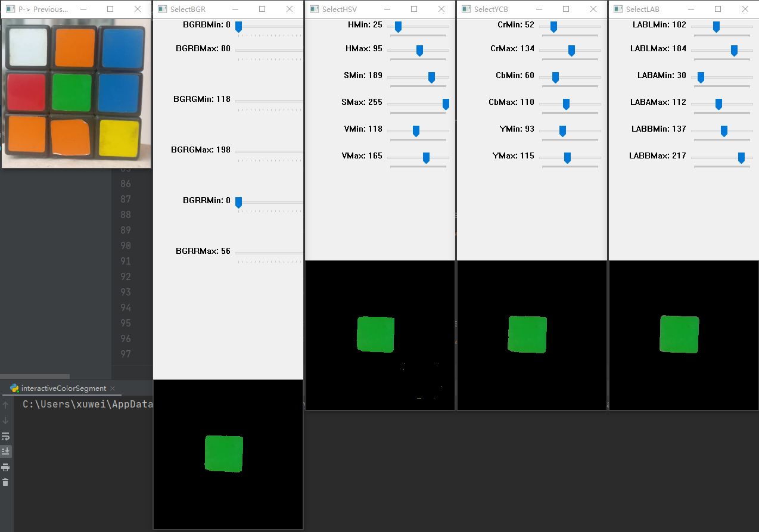The width and height of the screenshot is (759, 532).
Task: Click the LABAMin slider handle
Action: [x=701, y=77]
